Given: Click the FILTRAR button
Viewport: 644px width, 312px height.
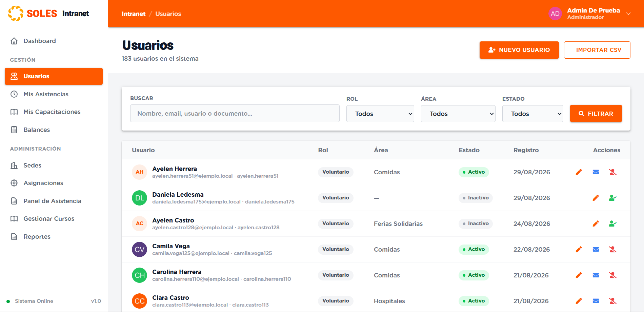Looking at the screenshot, I should point(596,114).
